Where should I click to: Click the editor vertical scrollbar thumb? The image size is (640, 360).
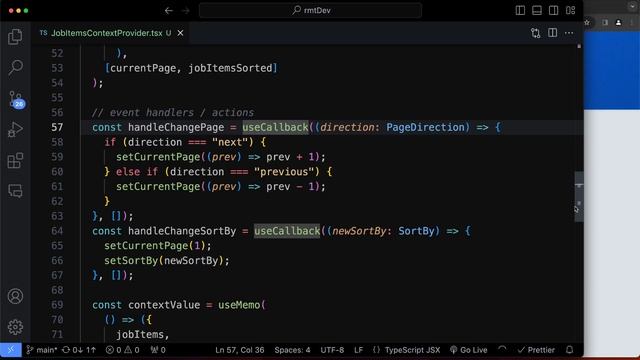point(579,197)
